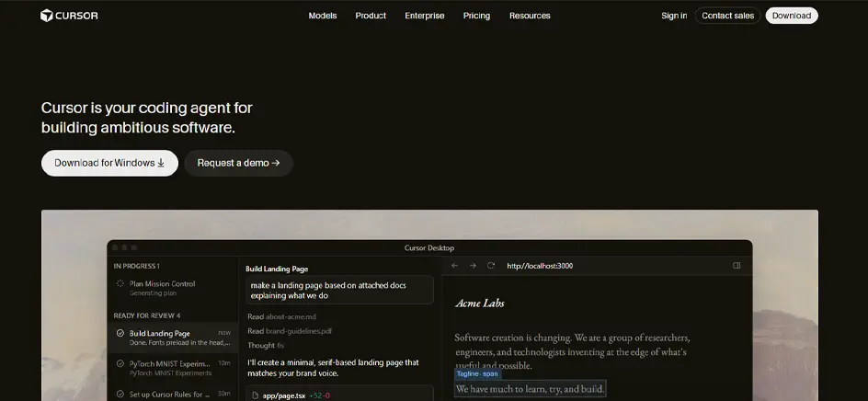Click the Download button in the header
This screenshot has height=401, width=868.
(792, 16)
